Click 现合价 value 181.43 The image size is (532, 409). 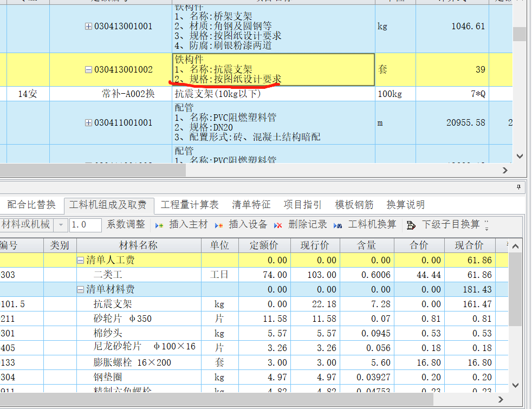point(470,289)
